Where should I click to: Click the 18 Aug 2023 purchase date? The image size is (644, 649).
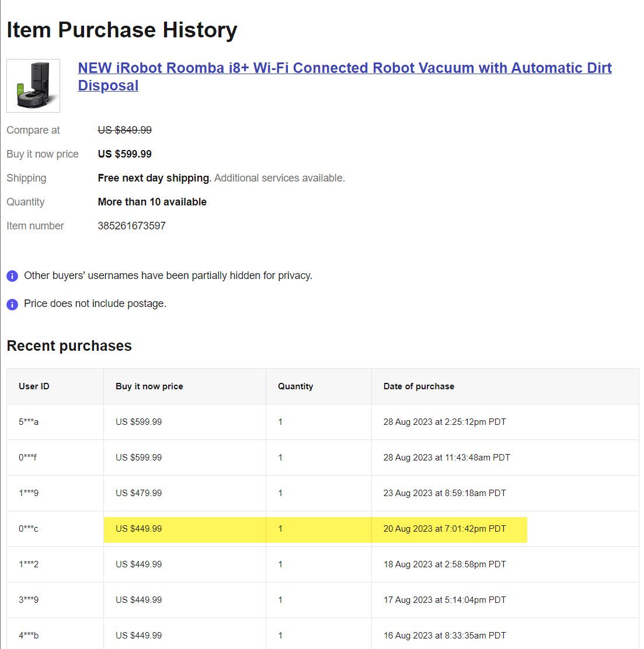[x=444, y=564]
